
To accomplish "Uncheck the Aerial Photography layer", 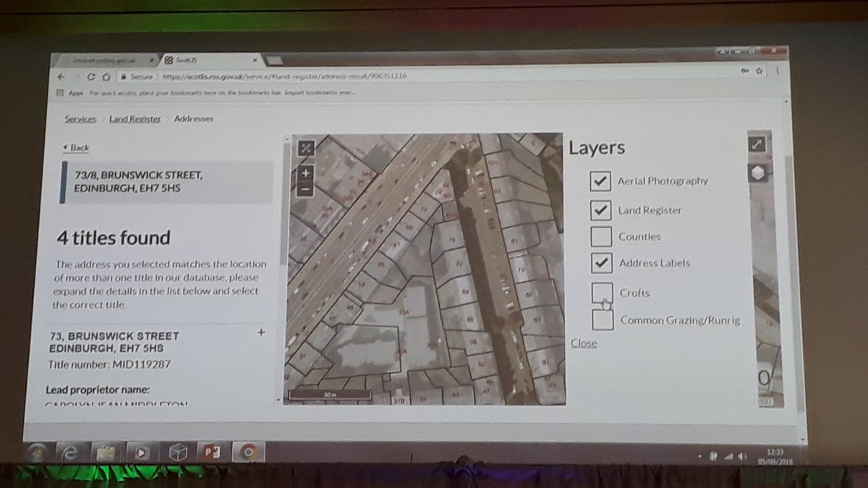I will (x=600, y=181).
